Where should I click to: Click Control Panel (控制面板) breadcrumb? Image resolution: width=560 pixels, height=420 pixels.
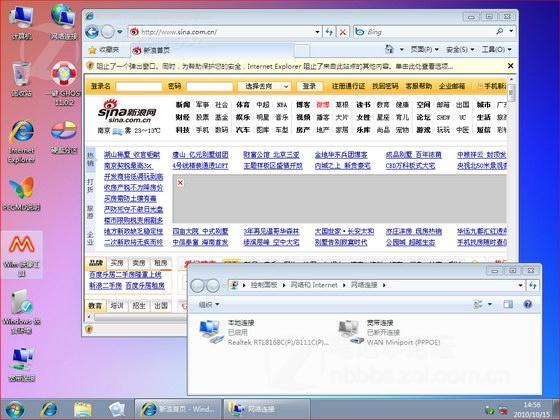coord(264,285)
